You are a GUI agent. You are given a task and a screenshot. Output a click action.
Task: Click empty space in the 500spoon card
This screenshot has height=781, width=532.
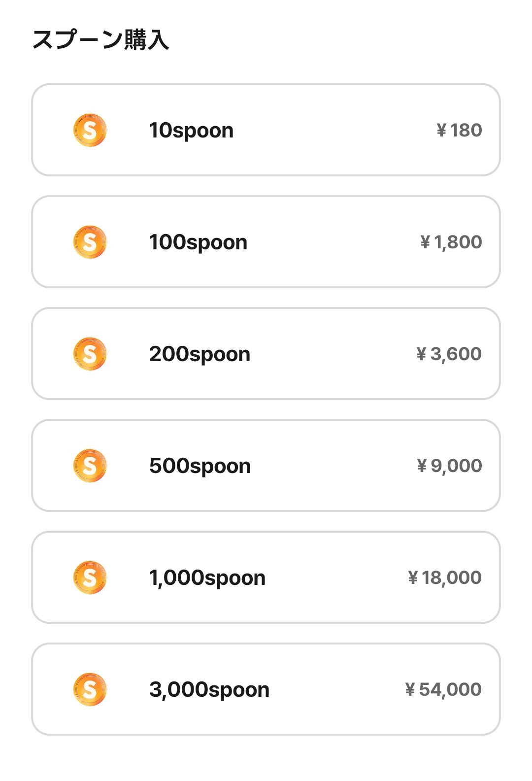335,466
